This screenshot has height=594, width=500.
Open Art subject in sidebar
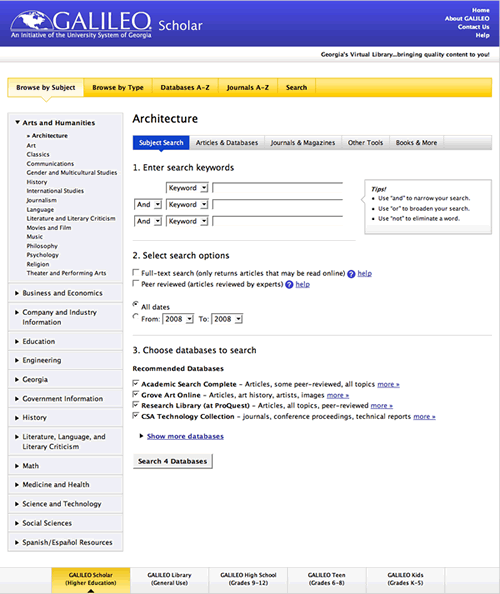tap(31, 145)
